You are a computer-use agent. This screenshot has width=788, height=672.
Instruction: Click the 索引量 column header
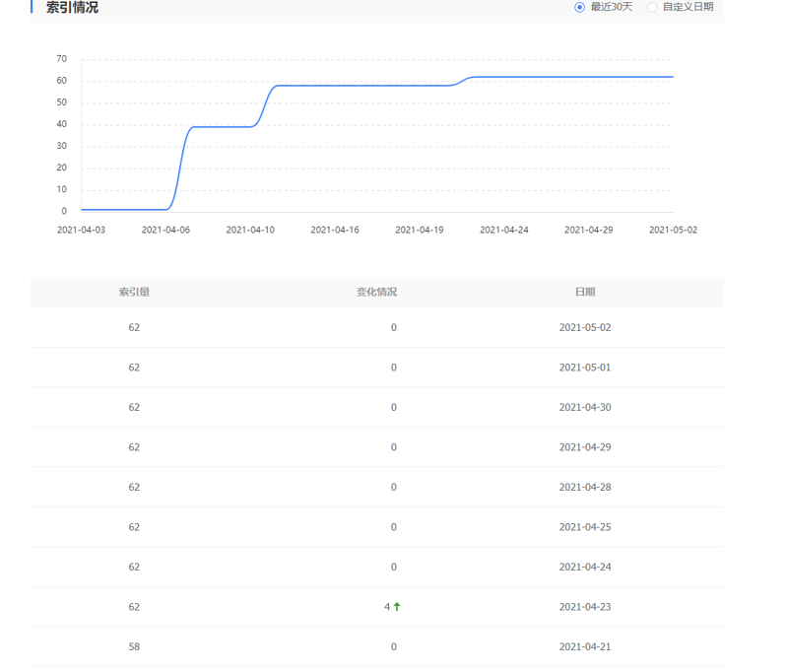pyautogui.click(x=134, y=292)
